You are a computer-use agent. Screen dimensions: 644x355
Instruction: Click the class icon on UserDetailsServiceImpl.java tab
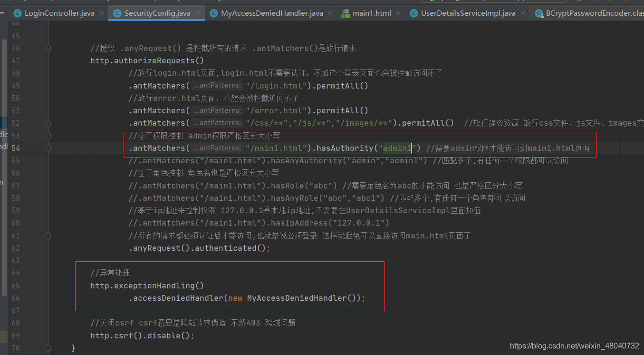(x=414, y=13)
